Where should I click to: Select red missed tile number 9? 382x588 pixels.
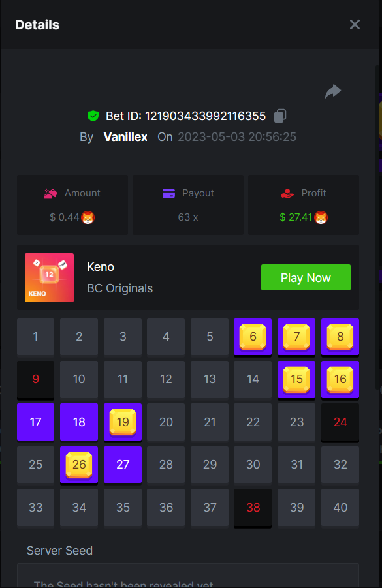click(36, 379)
